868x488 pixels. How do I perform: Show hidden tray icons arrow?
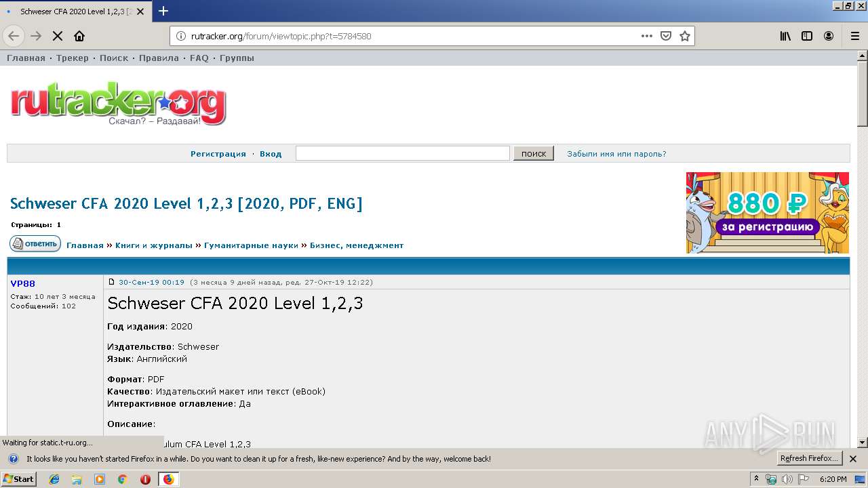757,479
